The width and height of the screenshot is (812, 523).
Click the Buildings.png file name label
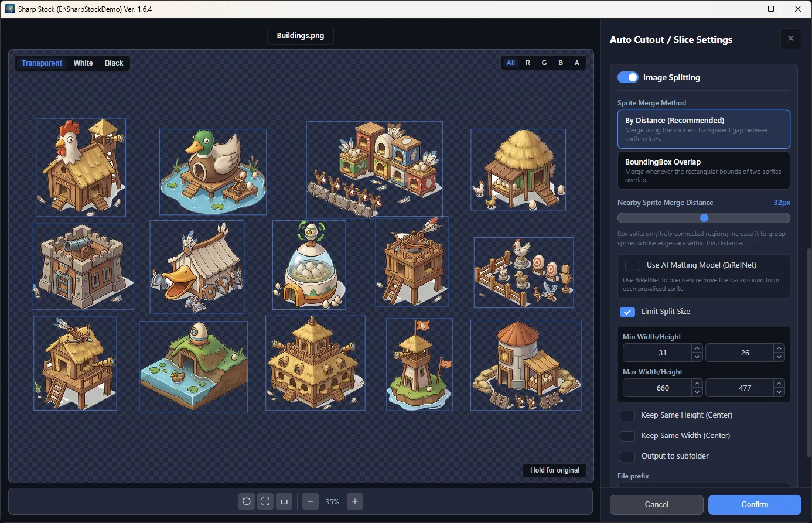pos(301,35)
